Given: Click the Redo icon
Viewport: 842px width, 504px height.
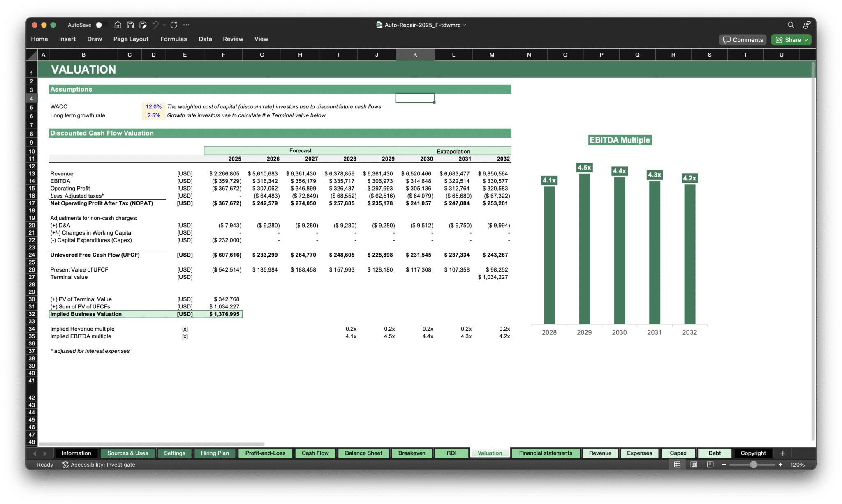Looking at the screenshot, I should click(x=174, y=25).
